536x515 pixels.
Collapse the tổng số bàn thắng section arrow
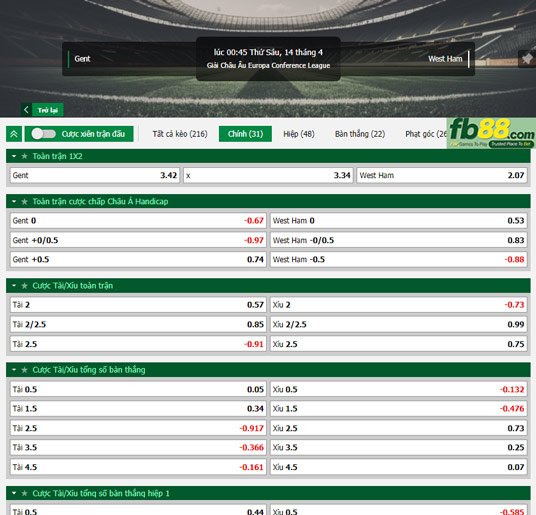click(x=14, y=370)
